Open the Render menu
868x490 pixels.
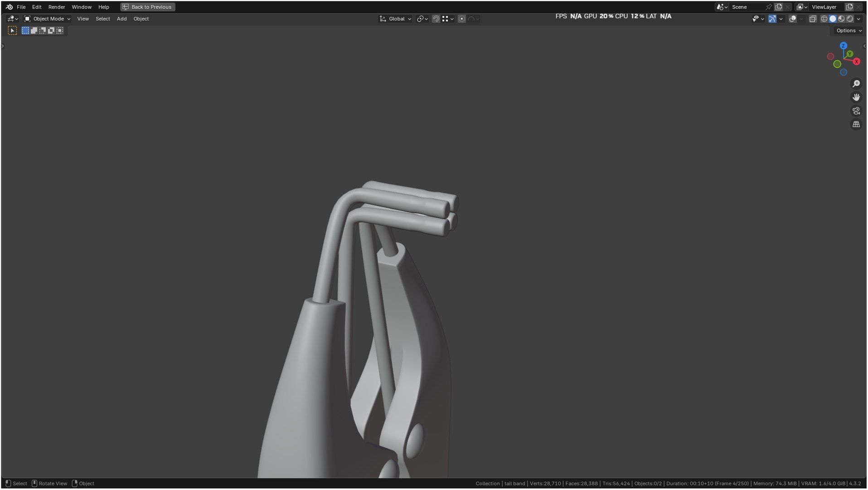point(57,7)
